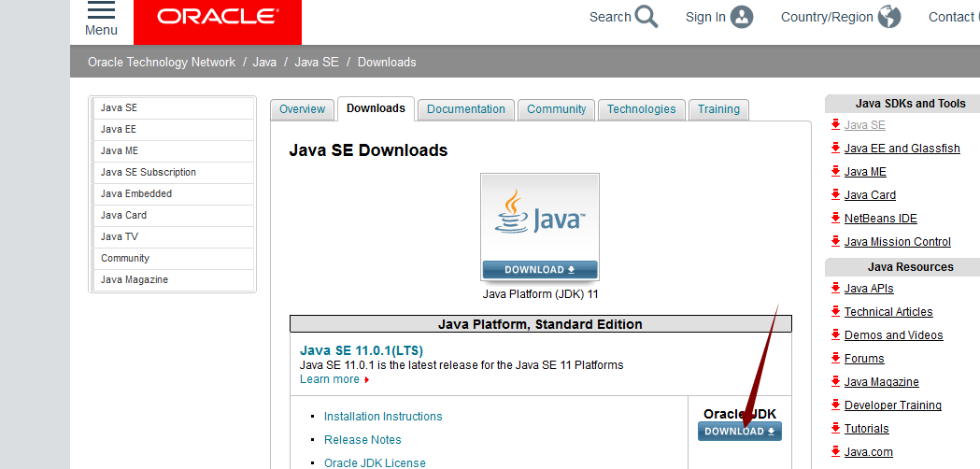Open the Demos and Videos link
This screenshot has height=469, width=980.
[894, 335]
